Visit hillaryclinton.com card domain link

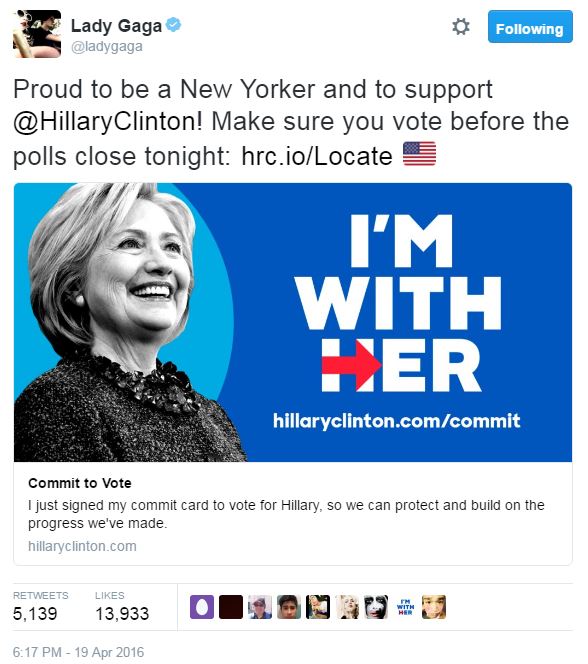pos(82,546)
